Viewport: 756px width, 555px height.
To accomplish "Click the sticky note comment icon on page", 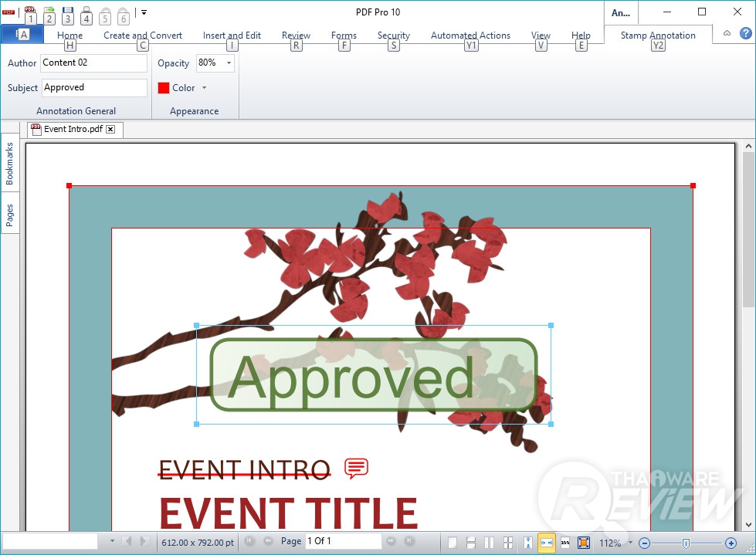I will tap(356, 468).
